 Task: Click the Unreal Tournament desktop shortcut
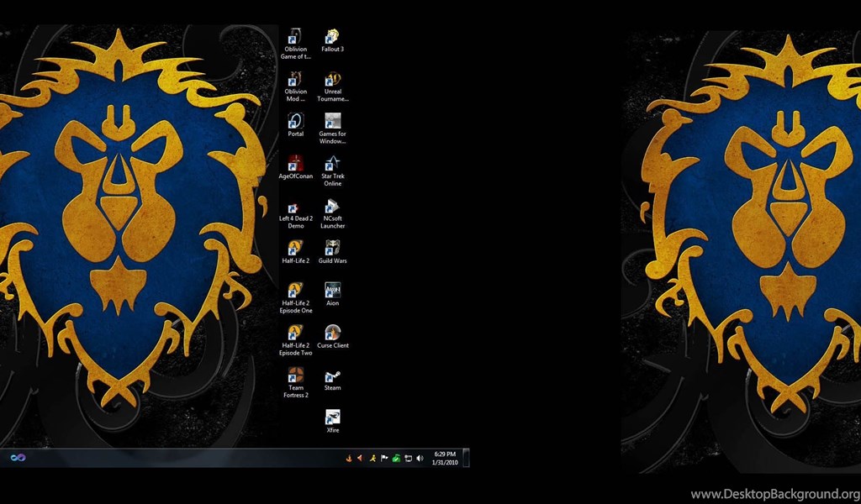point(333,87)
